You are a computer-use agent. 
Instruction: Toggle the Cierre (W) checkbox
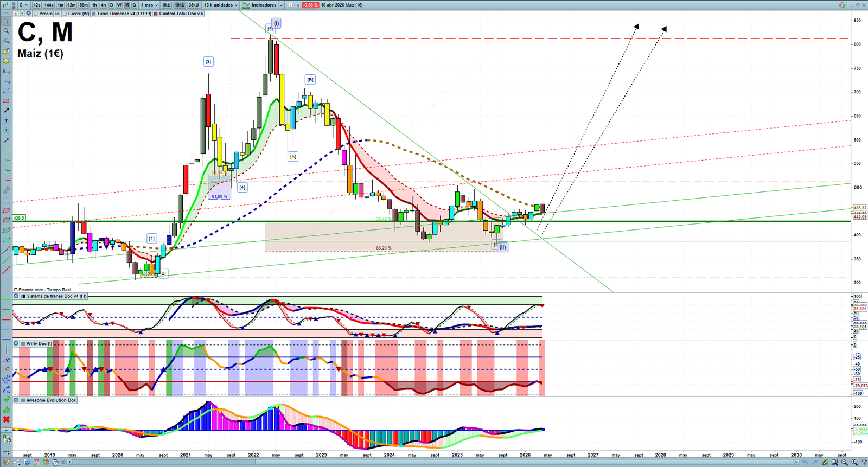click(x=65, y=14)
